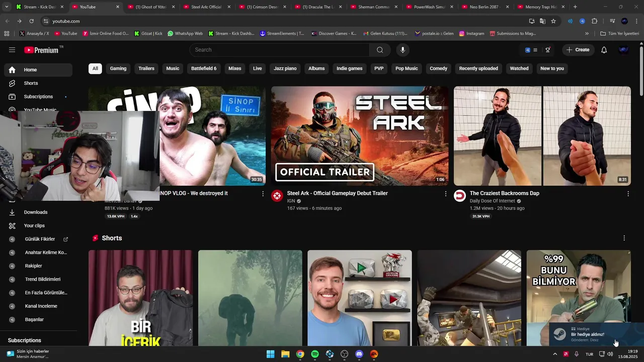Open Spotify from the taskbar

click(x=315, y=354)
